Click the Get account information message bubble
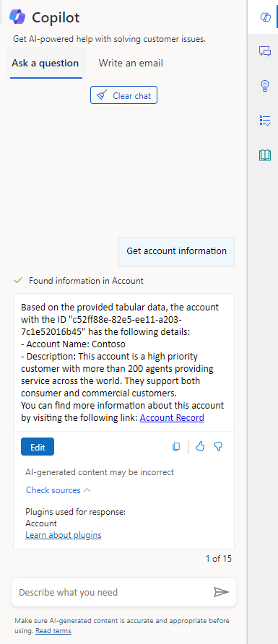Screen dimensions: 278x644 click(x=177, y=251)
